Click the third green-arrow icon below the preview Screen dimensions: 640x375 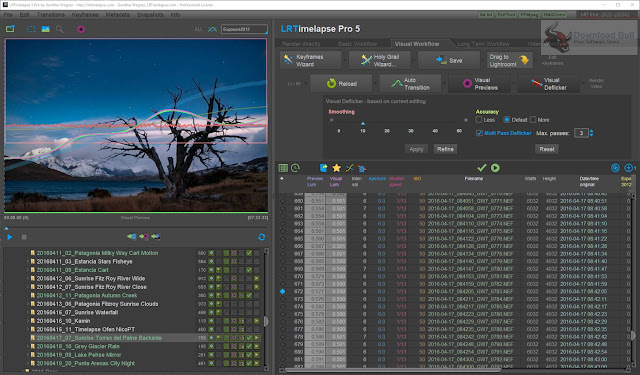point(156,236)
